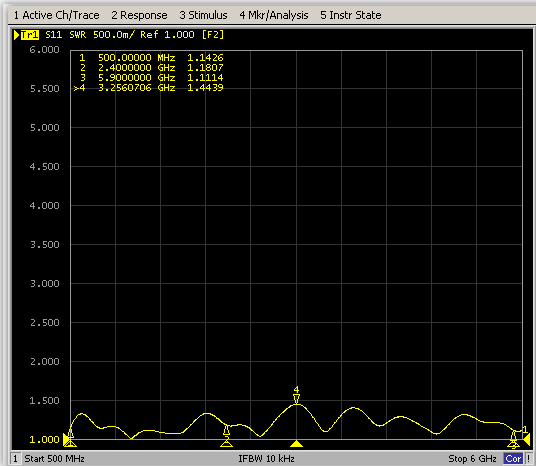Click the right reference level arrow

[x=527, y=440]
